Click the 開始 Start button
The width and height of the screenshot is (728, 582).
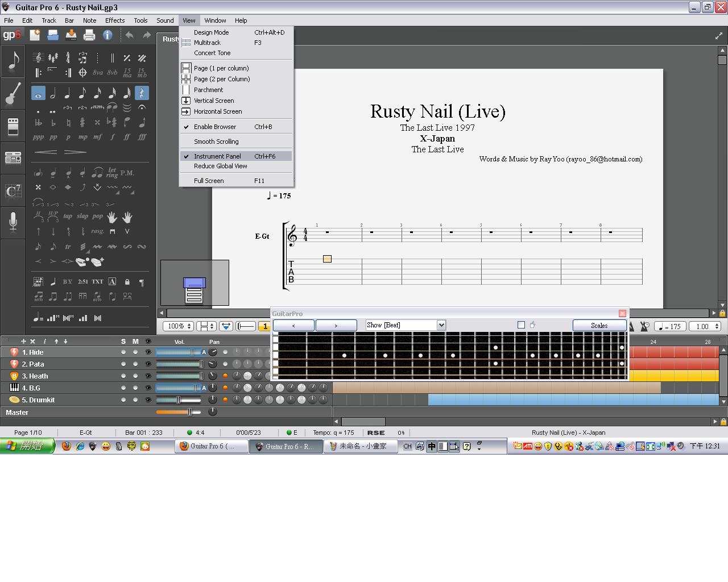click(27, 446)
